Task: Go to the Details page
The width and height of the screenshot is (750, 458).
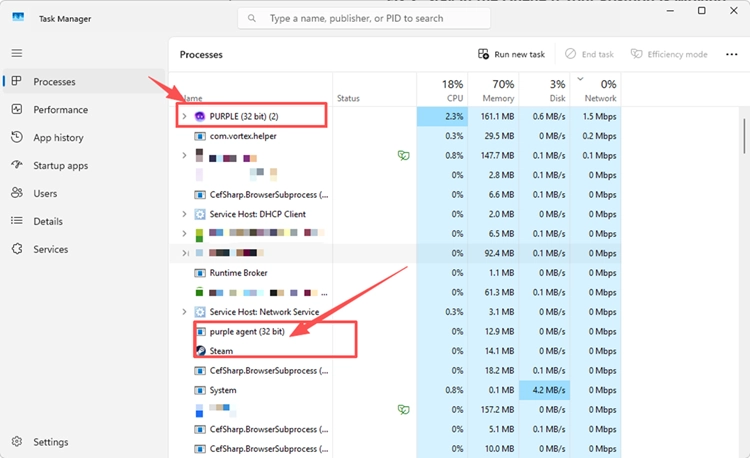Action: click(x=85, y=221)
